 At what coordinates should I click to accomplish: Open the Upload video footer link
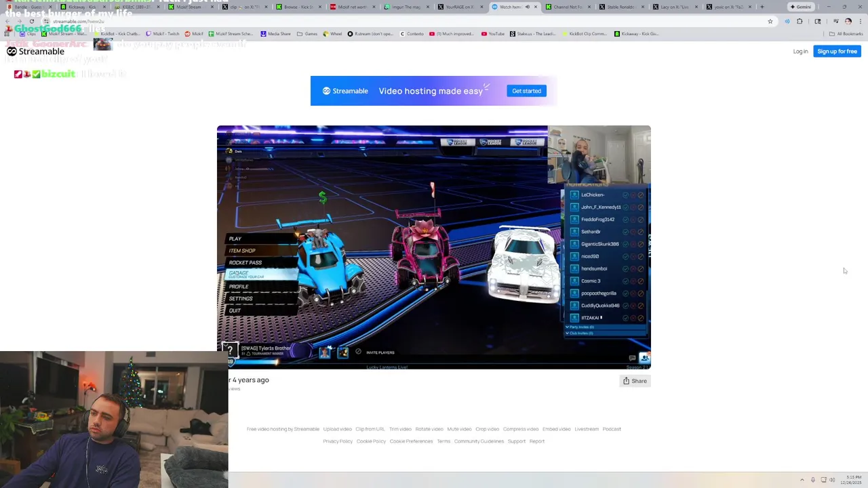pyautogui.click(x=337, y=429)
